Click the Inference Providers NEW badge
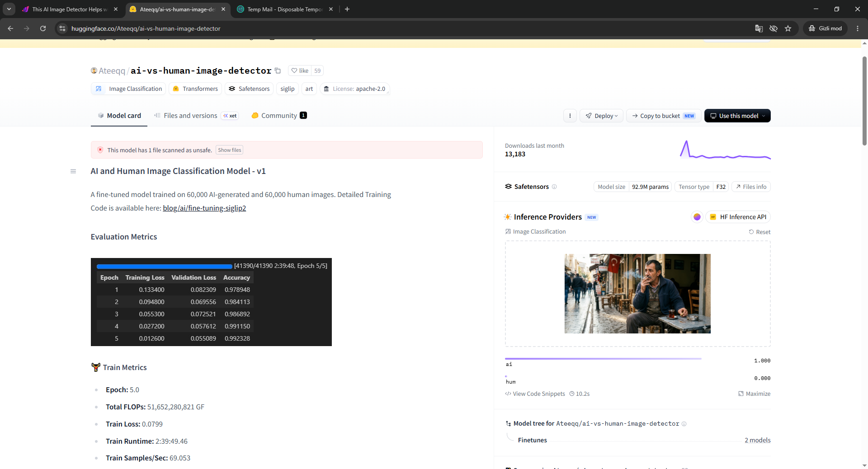The width and height of the screenshot is (868, 469). [x=591, y=217]
